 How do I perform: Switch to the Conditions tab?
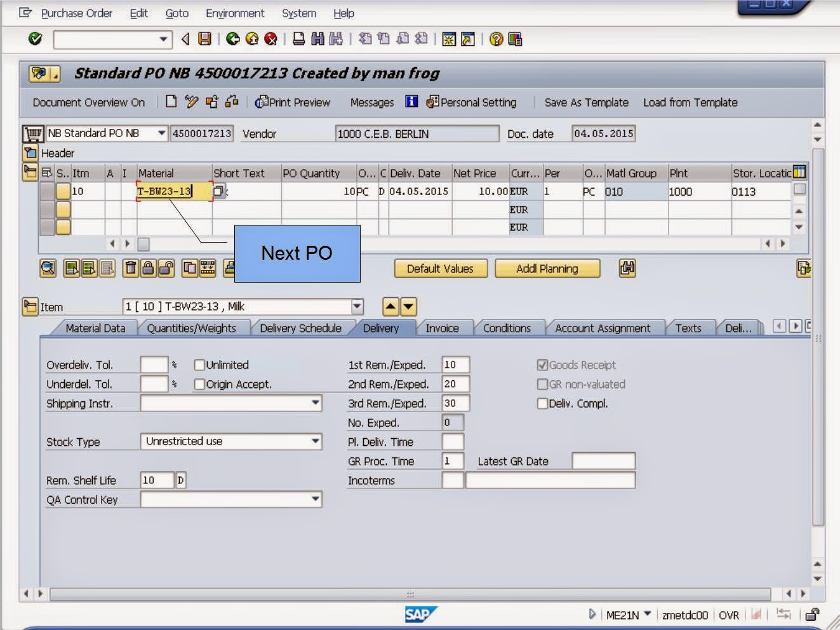point(507,328)
